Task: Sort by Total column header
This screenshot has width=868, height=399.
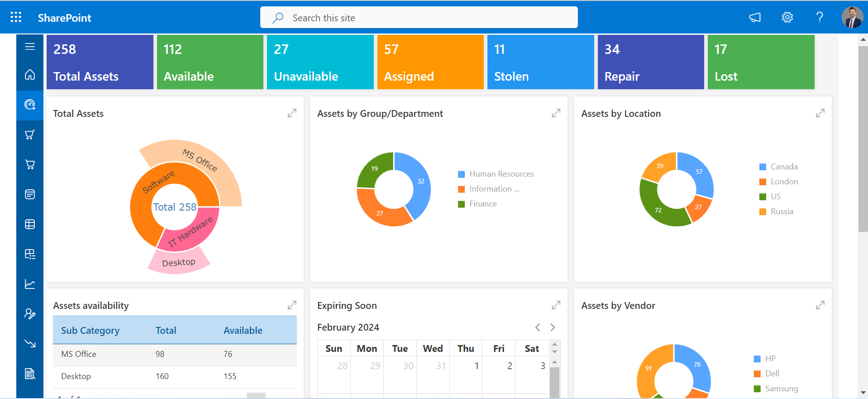Action: click(166, 330)
